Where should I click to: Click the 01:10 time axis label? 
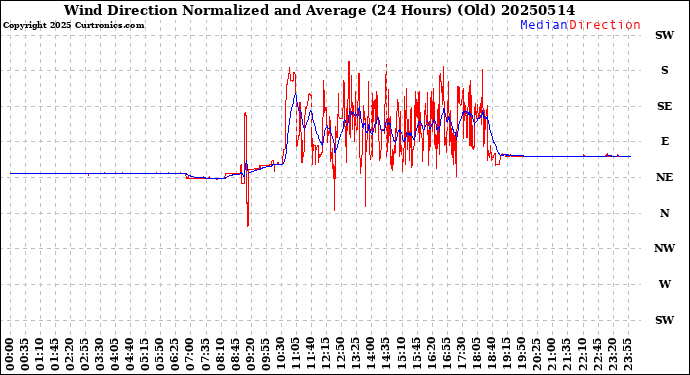click(x=40, y=354)
